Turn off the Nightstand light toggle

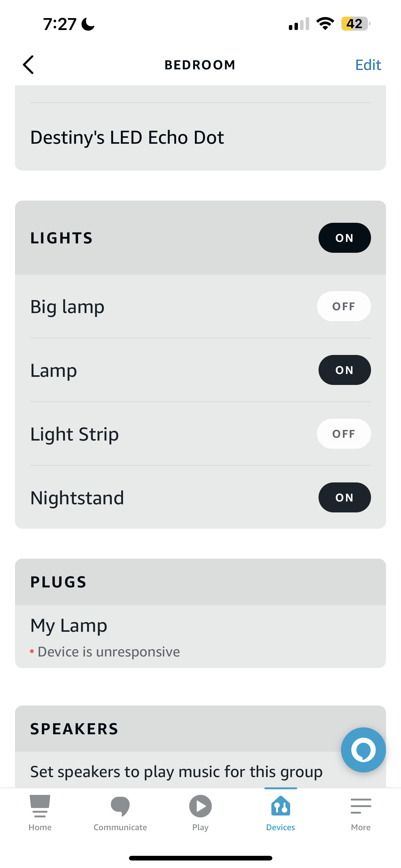tap(344, 497)
